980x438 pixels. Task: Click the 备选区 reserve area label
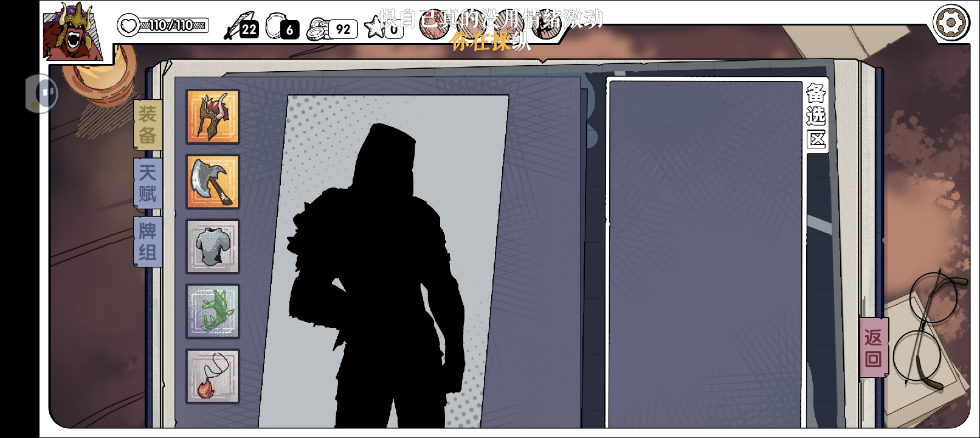816,116
